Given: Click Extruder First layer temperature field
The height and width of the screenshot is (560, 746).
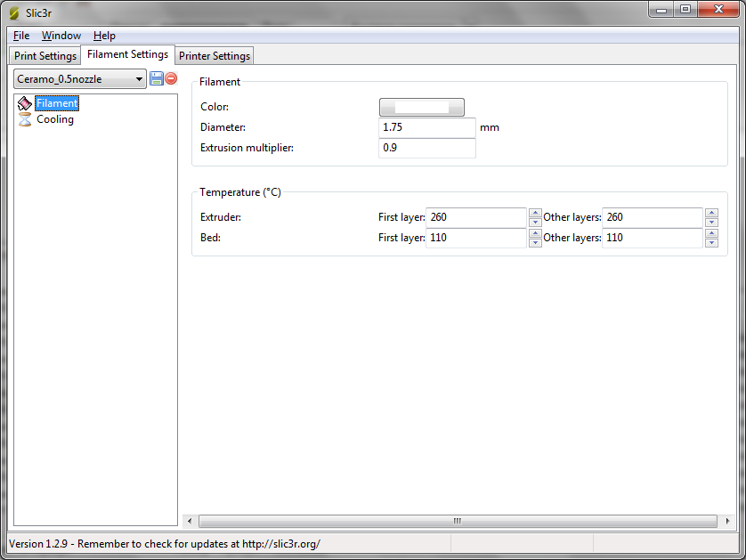Looking at the screenshot, I should (476, 217).
